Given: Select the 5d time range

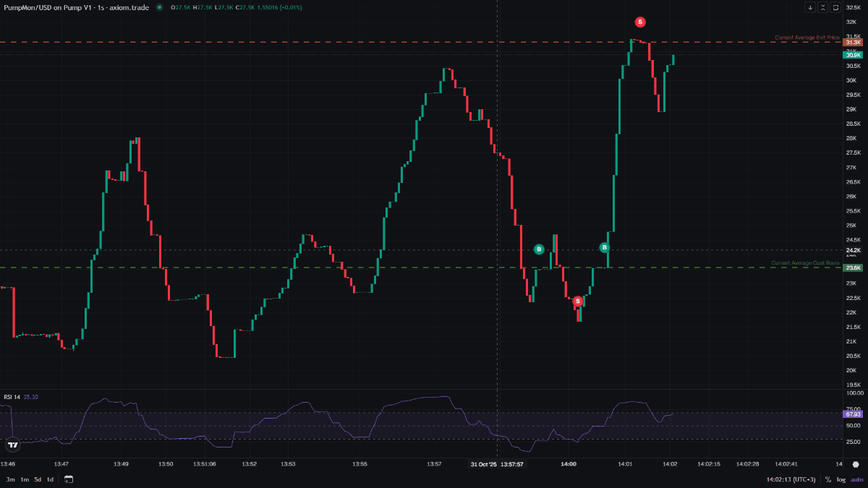Looking at the screenshot, I should point(38,479).
